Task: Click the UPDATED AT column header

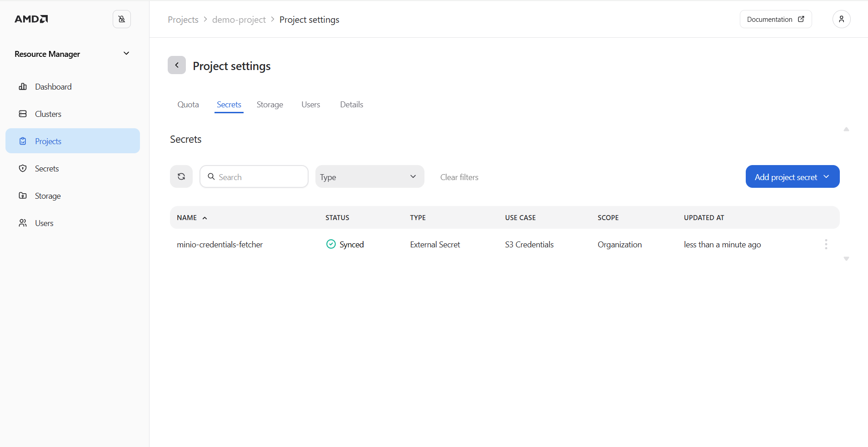Action: 704,218
